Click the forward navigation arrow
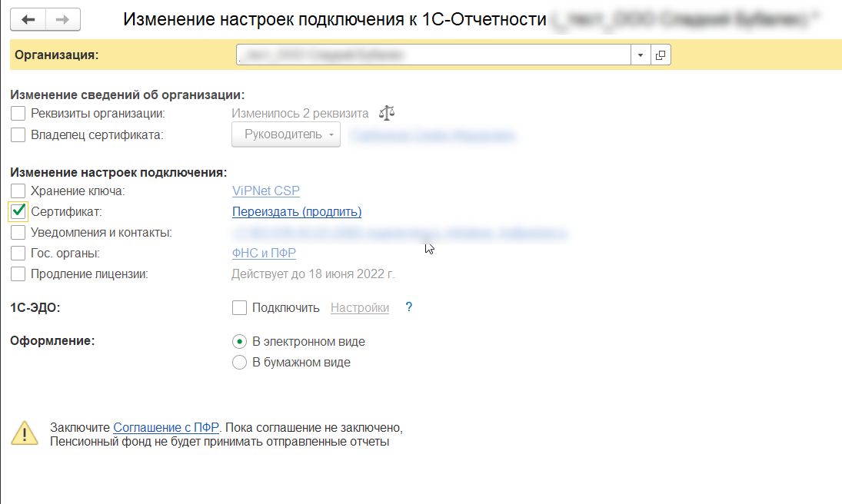Screen dimensions: 842x504 click(x=63, y=20)
